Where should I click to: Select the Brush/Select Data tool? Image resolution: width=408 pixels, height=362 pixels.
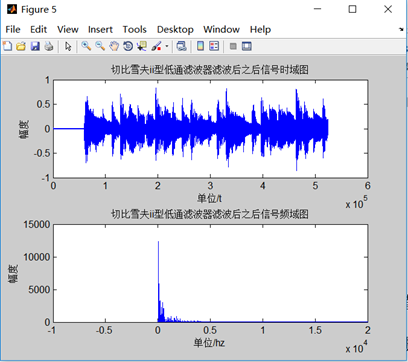pyautogui.click(x=157, y=46)
